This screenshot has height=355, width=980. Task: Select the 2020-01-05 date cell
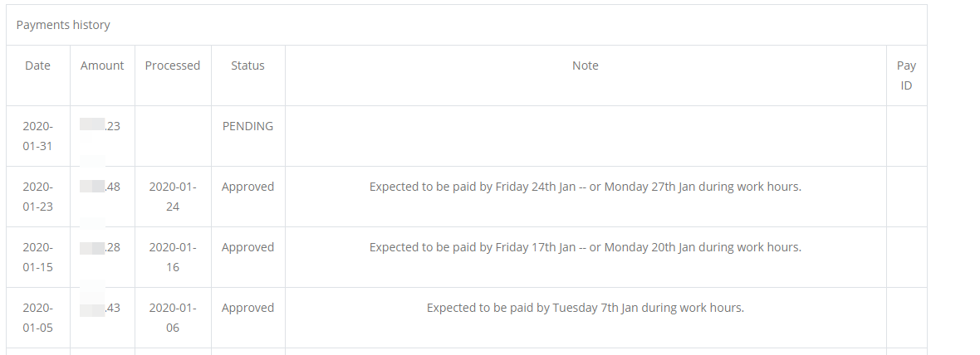(37, 318)
